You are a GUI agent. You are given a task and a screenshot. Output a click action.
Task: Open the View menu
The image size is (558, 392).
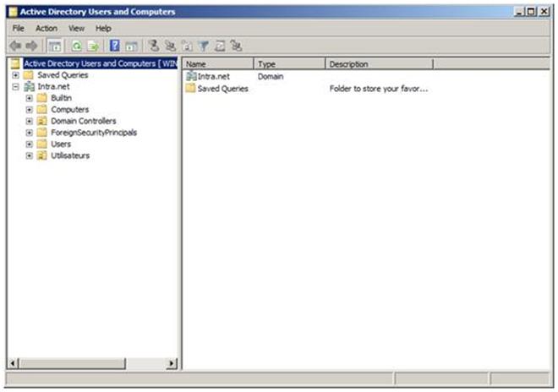point(76,29)
